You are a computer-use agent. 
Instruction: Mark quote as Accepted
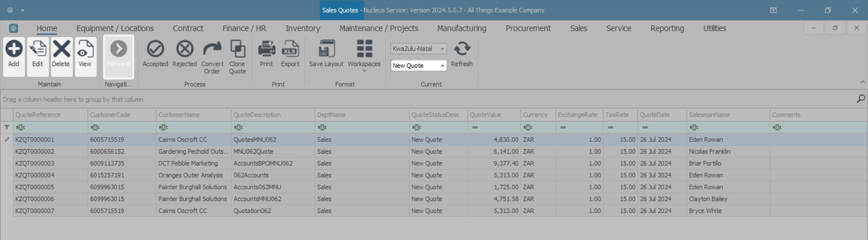pyautogui.click(x=155, y=49)
